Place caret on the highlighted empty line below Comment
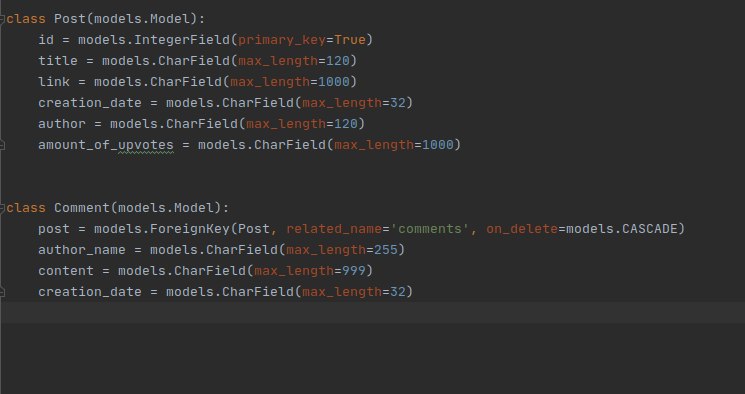 (372, 313)
